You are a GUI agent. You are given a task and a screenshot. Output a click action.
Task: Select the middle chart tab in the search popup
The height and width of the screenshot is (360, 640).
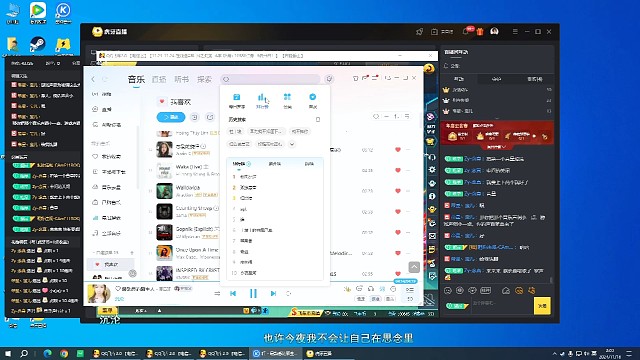[x=275, y=164]
